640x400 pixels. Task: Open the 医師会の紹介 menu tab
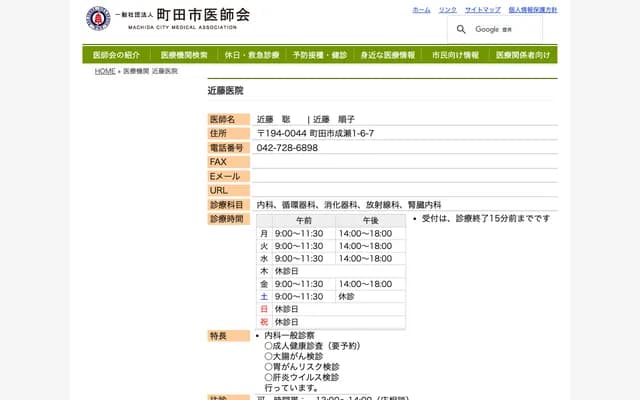pos(116,55)
